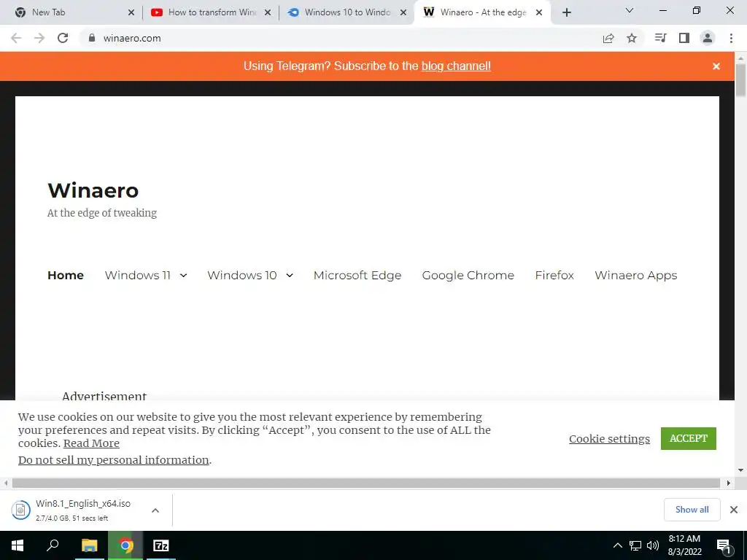The width and height of the screenshot is (747, 560).
Task: Open the media control icon in toolbar
Action: [660, 38]
